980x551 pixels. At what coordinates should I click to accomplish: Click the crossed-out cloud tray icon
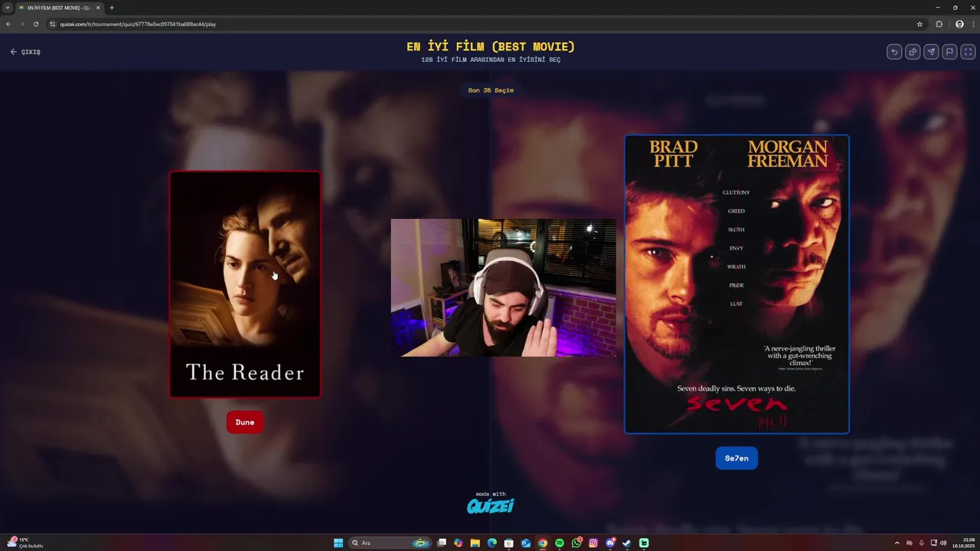910,543
